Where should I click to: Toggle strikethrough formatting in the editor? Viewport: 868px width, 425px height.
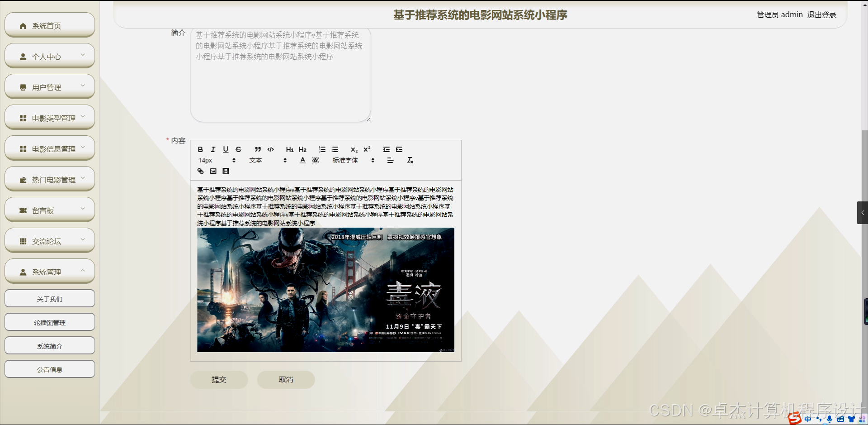(238, 149)
